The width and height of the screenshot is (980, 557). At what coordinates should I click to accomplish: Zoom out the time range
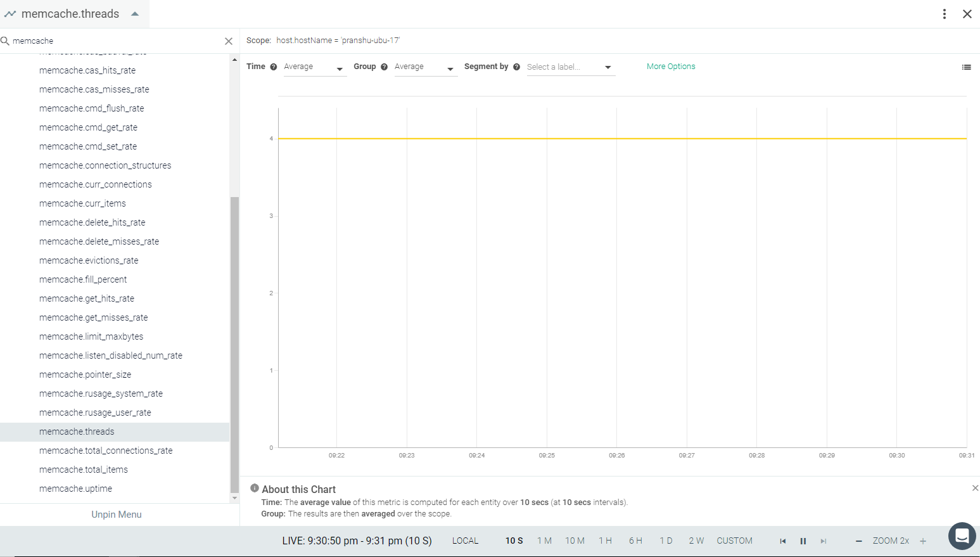(x=858, y=541)
